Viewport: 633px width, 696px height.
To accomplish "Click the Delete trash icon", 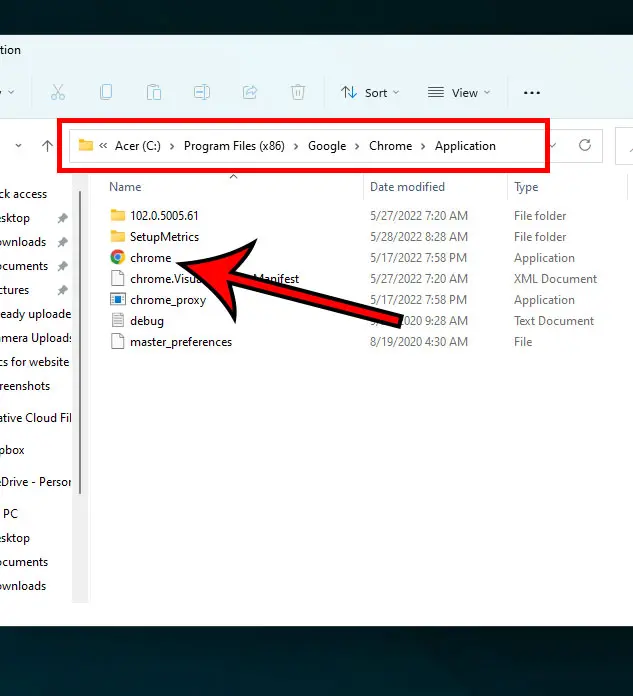I will pos(297,93).
